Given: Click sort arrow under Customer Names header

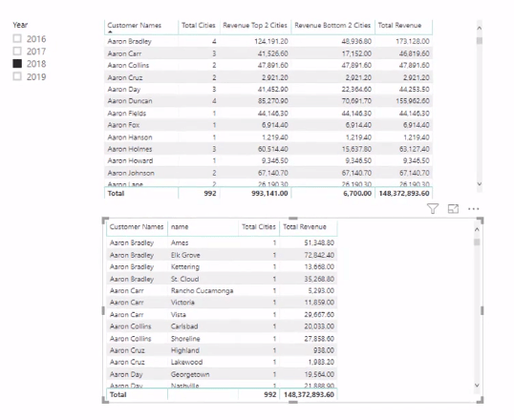Looking at the screenshot, I should click(110, 31).
